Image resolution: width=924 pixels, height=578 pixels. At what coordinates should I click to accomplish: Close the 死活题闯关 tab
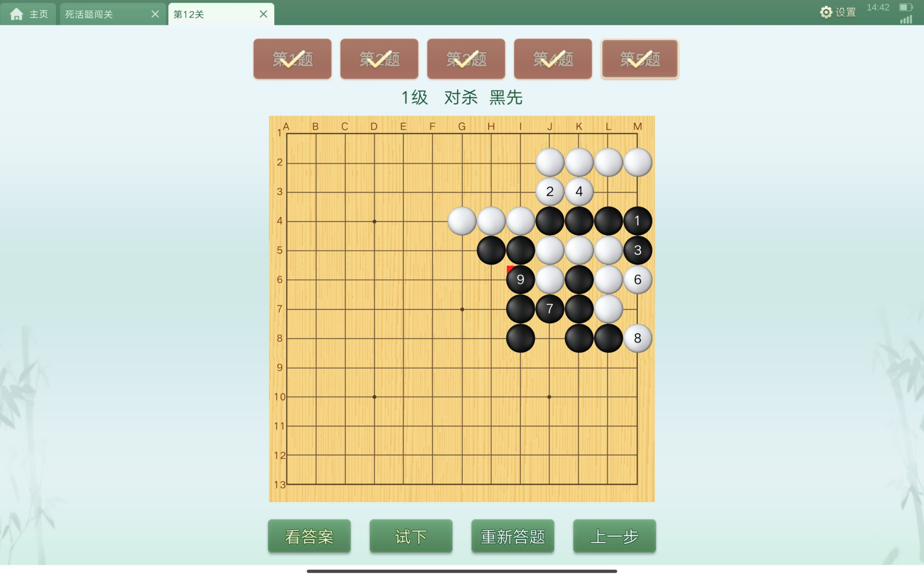(x=155, y=14)
